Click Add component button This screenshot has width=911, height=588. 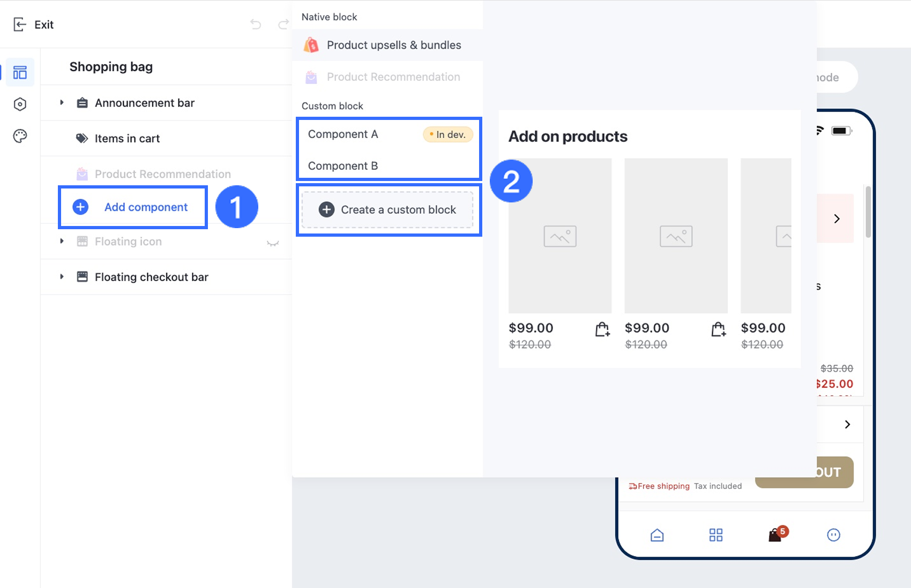(133, 207)
